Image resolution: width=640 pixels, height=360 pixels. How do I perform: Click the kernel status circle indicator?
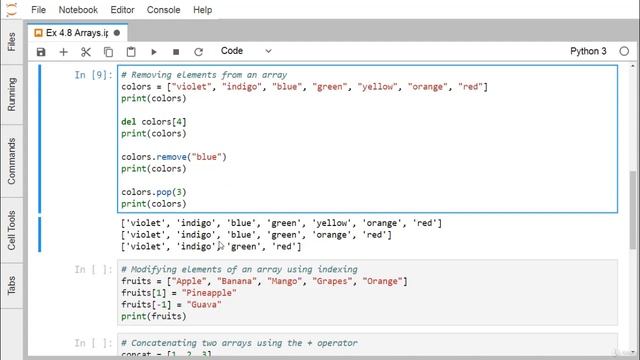(624, 51)
